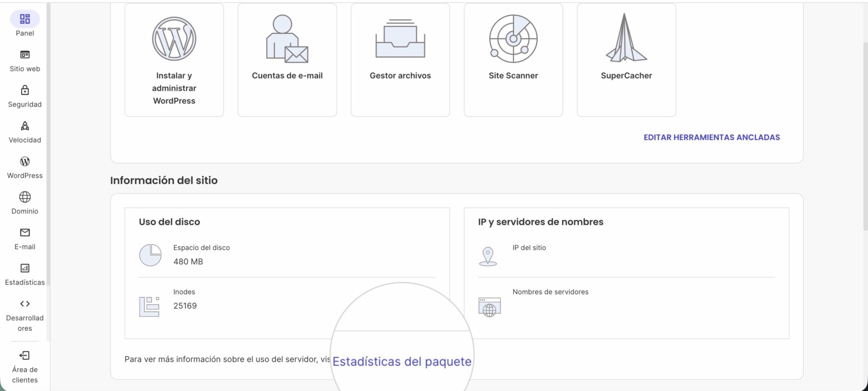Click the IP del sitio label

pyautogui.click(x=529, y=247)
